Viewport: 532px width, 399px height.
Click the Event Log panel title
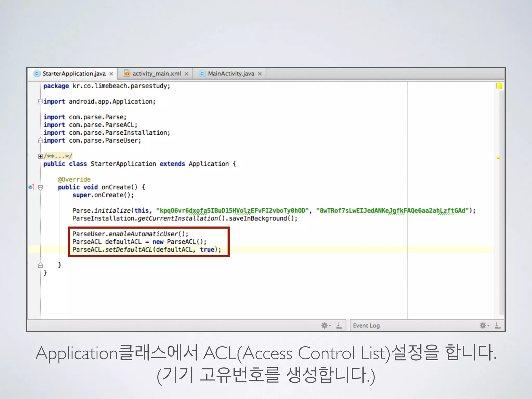366,325
